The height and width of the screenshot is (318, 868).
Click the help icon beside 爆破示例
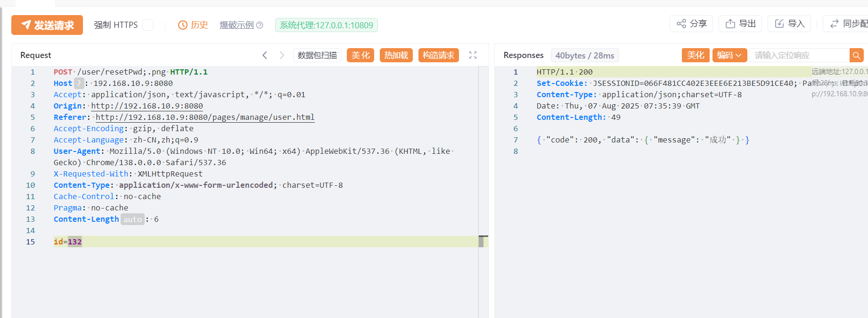[x=260, y=25]
